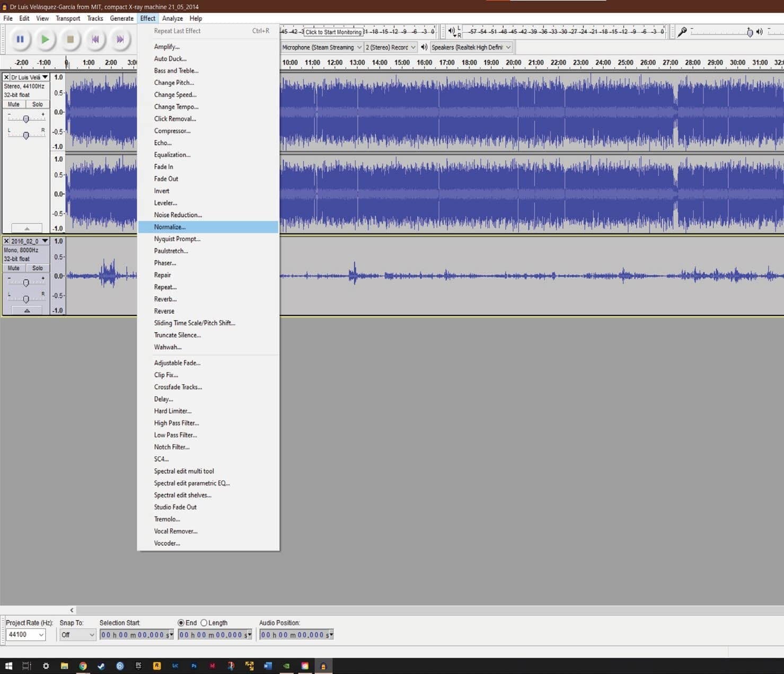This screenshot has height=674, width=784.
Task: Click the Pause transport button
Action: coord(20,39)
